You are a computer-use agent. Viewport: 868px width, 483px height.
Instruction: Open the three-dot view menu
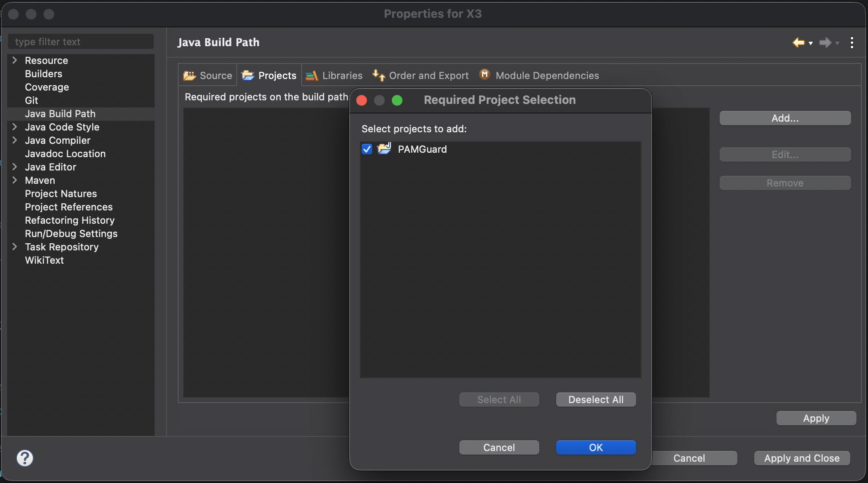point(852,43)
